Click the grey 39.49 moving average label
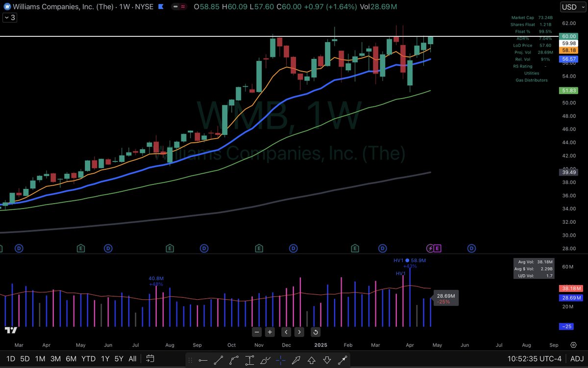 coord(569,172)
